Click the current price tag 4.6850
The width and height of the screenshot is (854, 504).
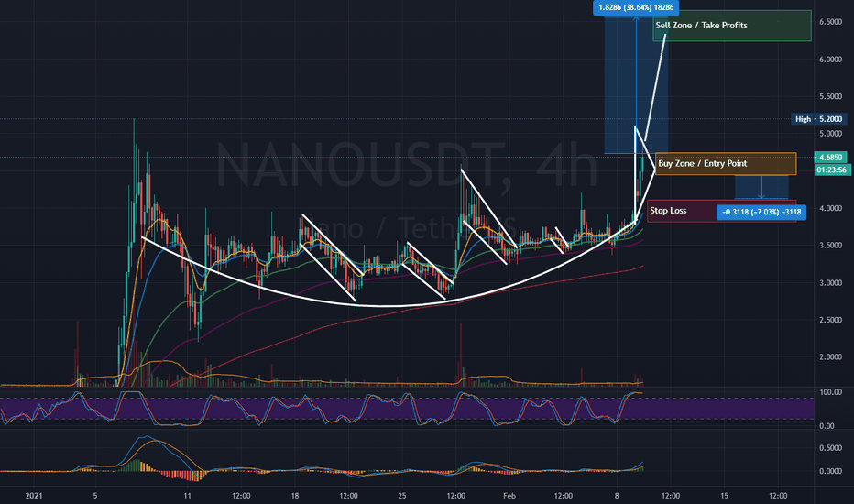coord(830,157)
